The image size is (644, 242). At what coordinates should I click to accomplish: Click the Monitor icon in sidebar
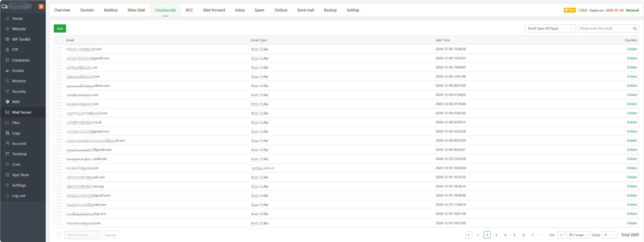[7, 81]
